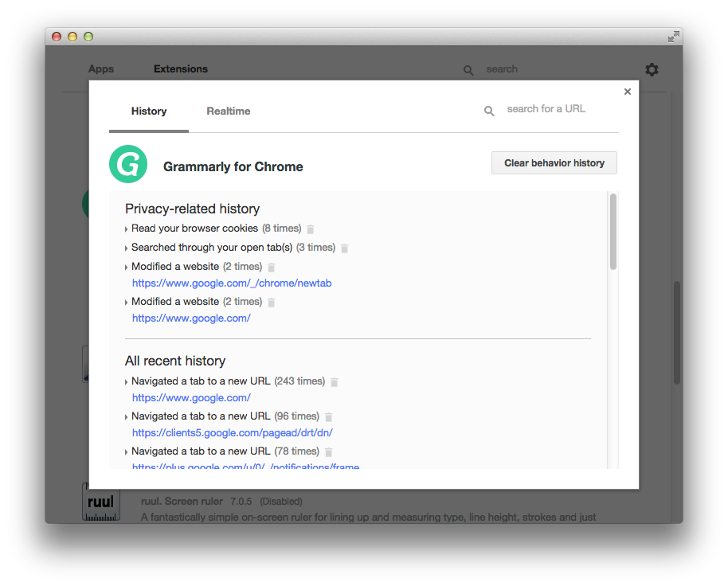Select the History tab

tap(149, 111)
